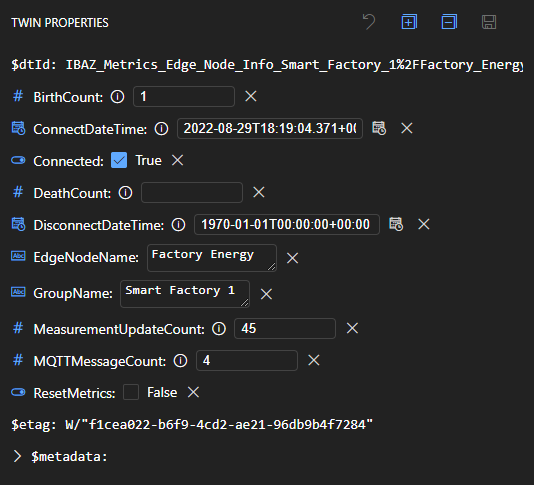The height and width of the screenshot is (485, 534).
Task: Edit the MeasurementUpdateCount value 45
Action: (x=285, y=329)
